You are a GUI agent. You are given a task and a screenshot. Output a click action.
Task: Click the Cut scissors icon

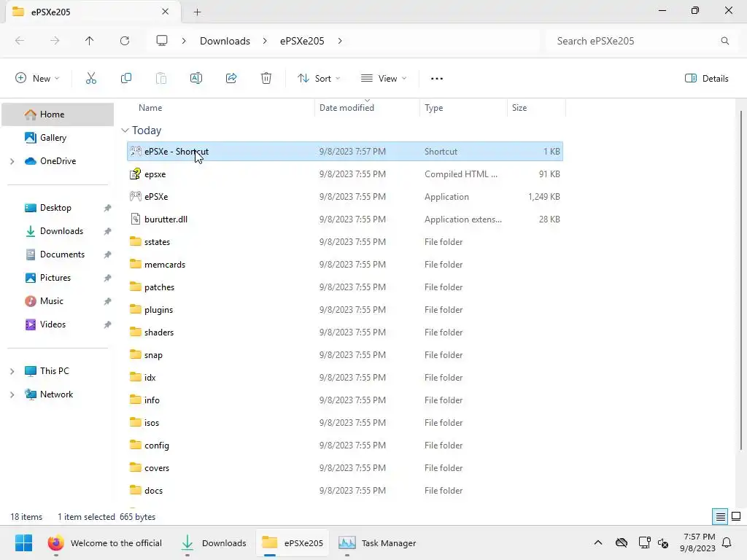click(x=91, y=78)
